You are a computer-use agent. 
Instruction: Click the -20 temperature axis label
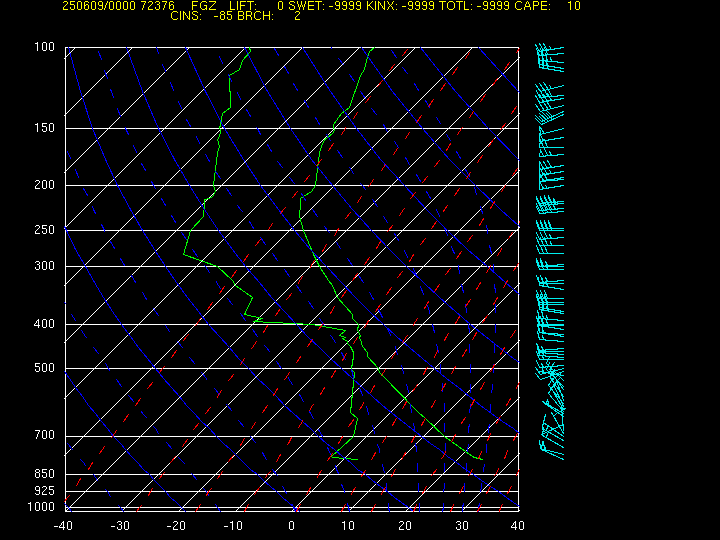pos(176,526)
